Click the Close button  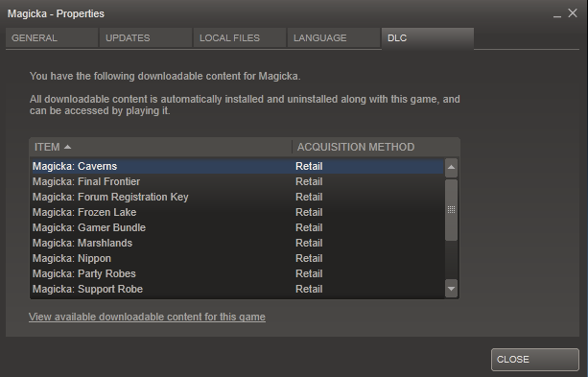[x=535, y=360]
